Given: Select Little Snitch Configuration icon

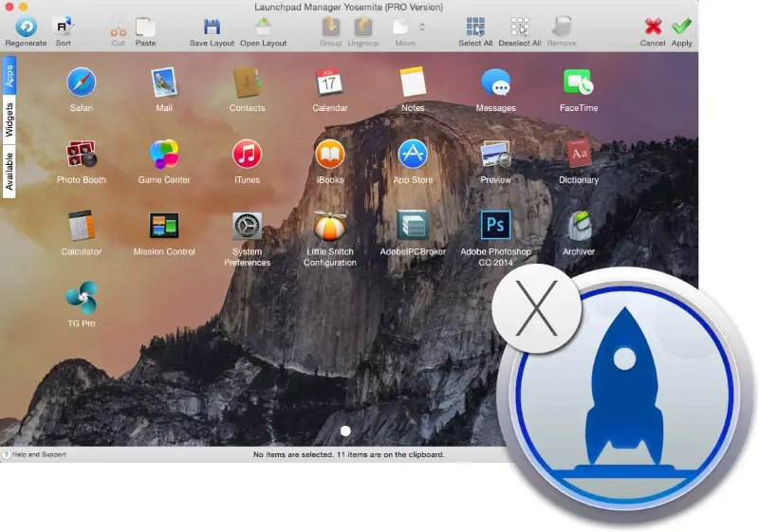Looking at the screenshot, I should 329,226.
